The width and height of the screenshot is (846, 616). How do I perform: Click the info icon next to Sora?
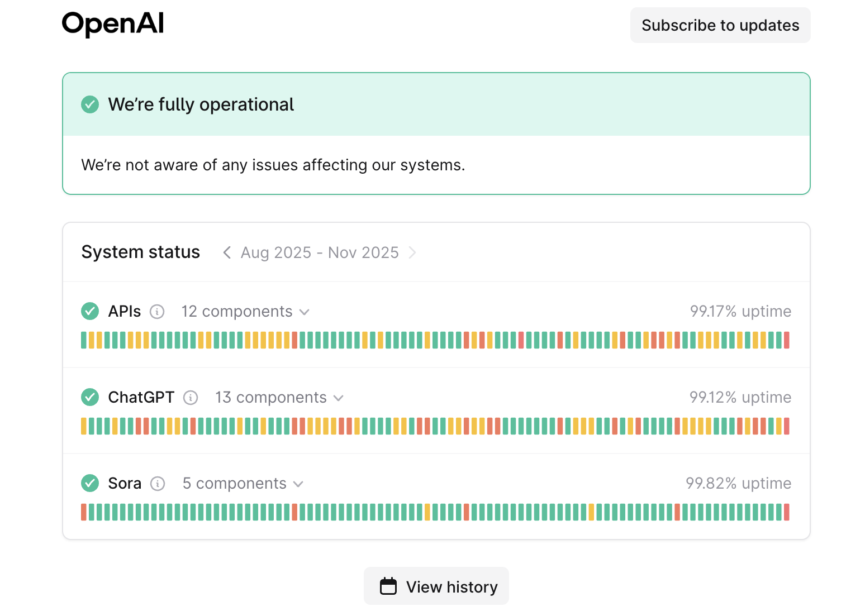click(158, 484)
